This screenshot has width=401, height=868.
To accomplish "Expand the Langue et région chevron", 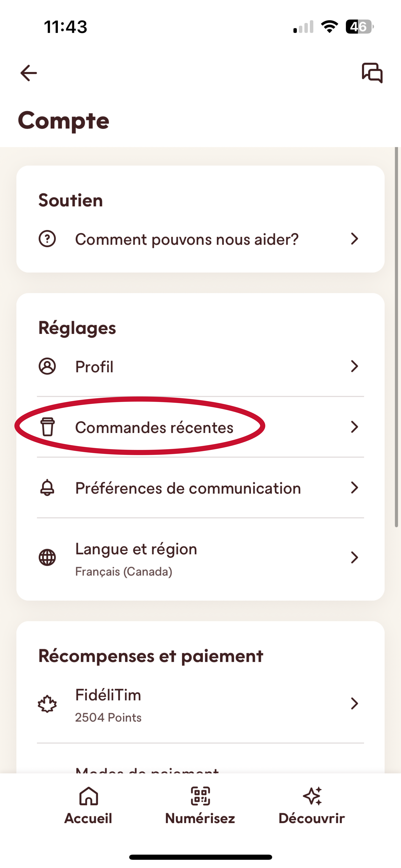I will (x=354, y=557).
